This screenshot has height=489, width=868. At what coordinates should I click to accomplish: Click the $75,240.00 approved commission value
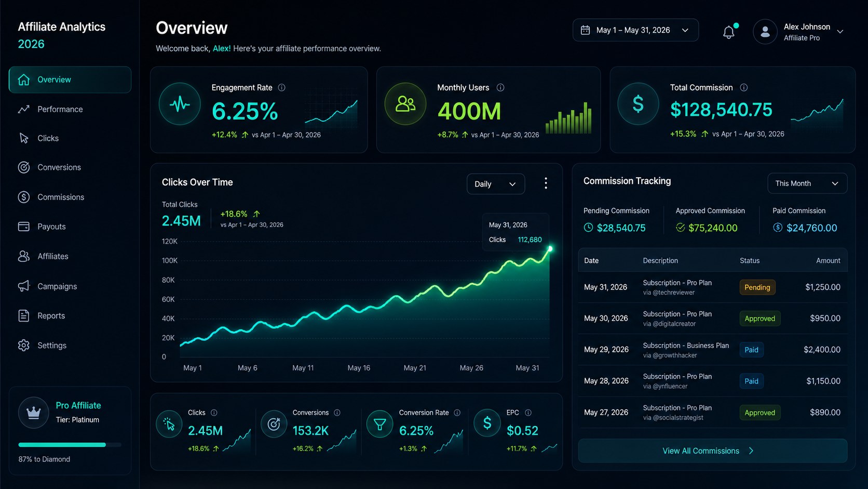point(713,228)
